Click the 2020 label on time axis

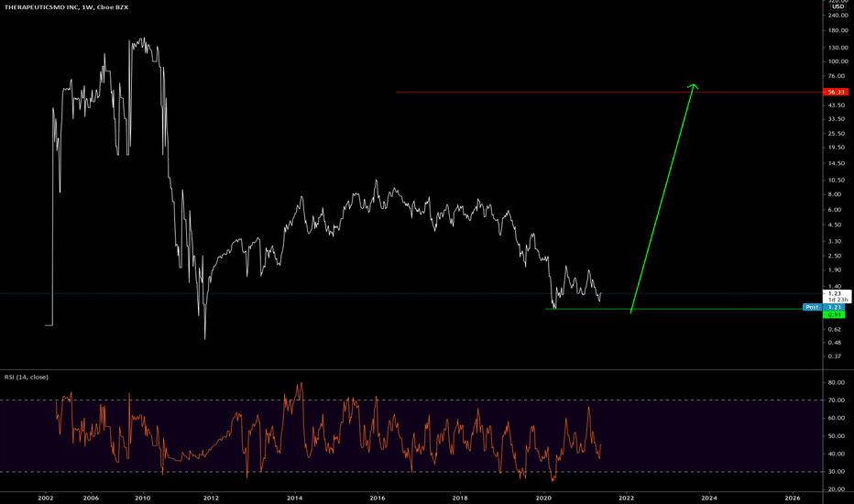pos(543,498)
